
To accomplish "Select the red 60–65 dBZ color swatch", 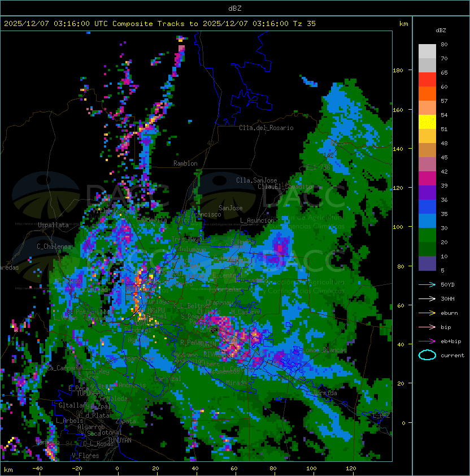I will 427,80.
